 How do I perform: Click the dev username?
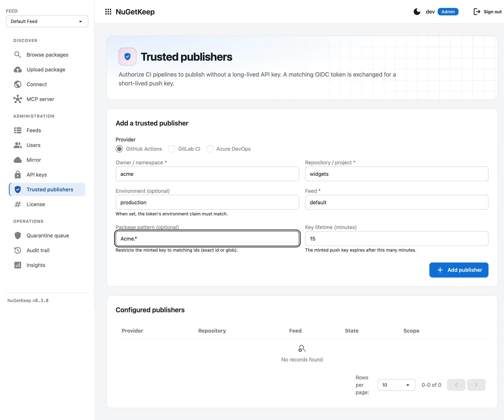[x=430, y=11]
